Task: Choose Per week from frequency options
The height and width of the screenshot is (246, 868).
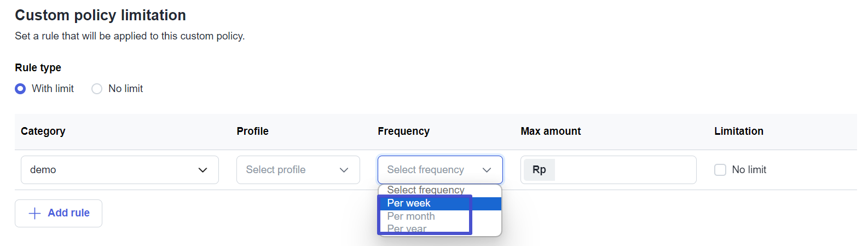Action: tap(409, 203)
